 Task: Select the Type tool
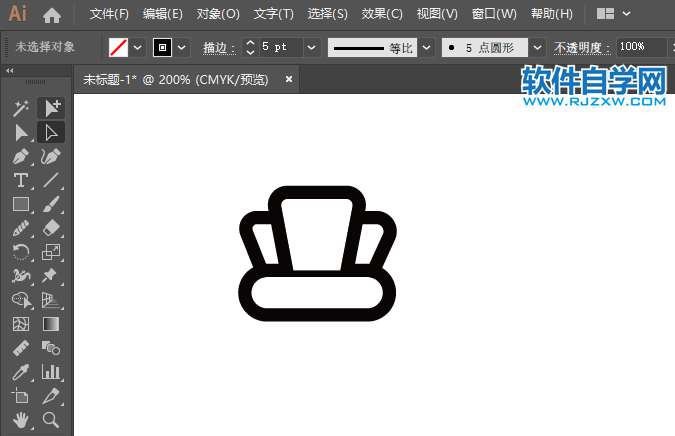pyautogui.click(x=20, y=181)
